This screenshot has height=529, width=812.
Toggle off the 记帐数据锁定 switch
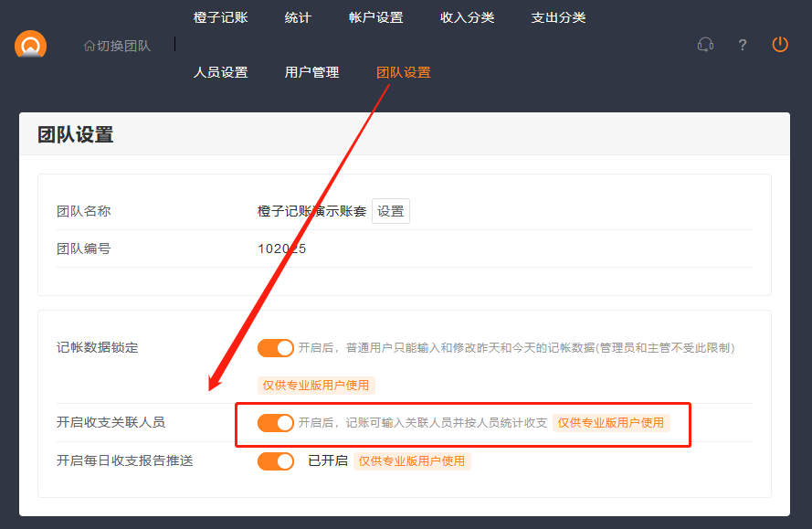click(276, 348)
